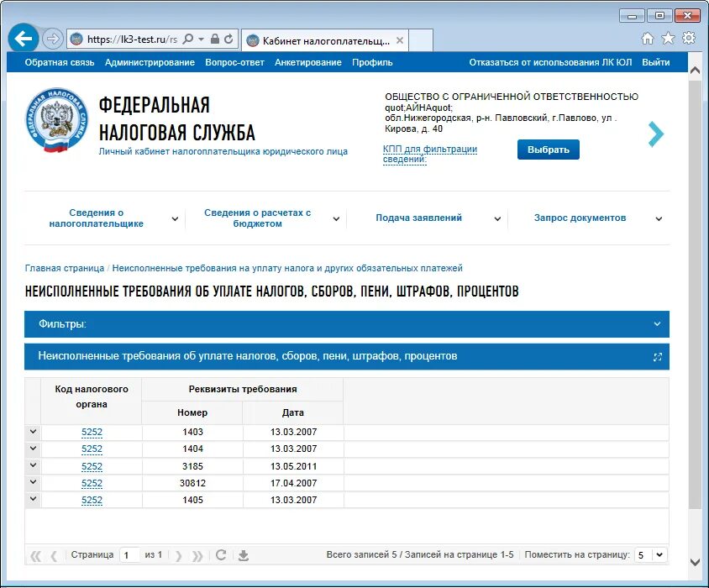Click Номер column header
The image size is (709, 588).
(x=192, y=412)
